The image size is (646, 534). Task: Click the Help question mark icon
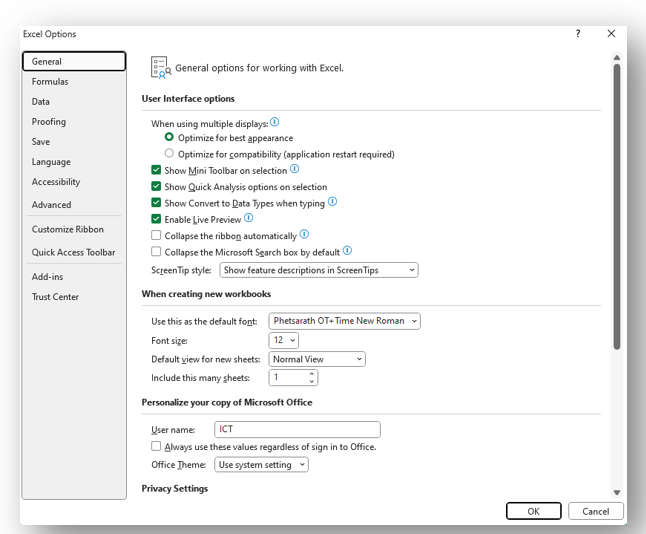pos(577,34)
